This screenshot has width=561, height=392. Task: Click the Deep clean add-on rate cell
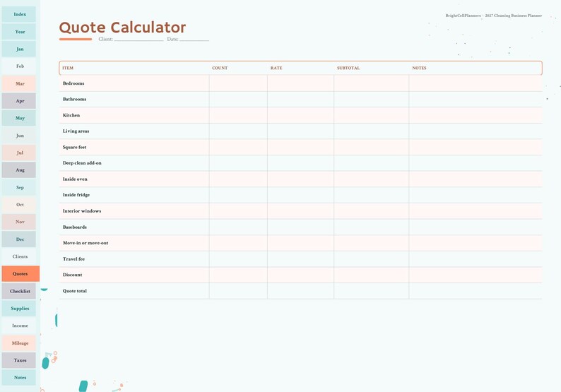pyautogui.click(x=300, y=162)
